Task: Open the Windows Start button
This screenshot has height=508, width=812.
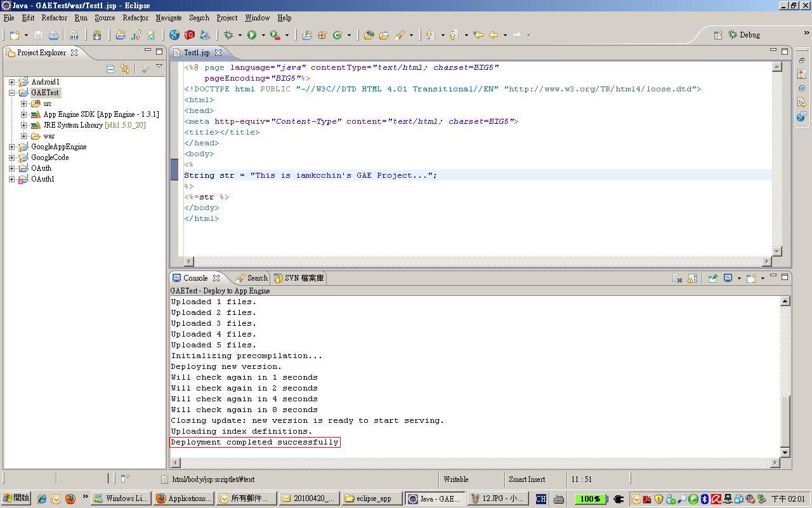Action: (16, 498)
